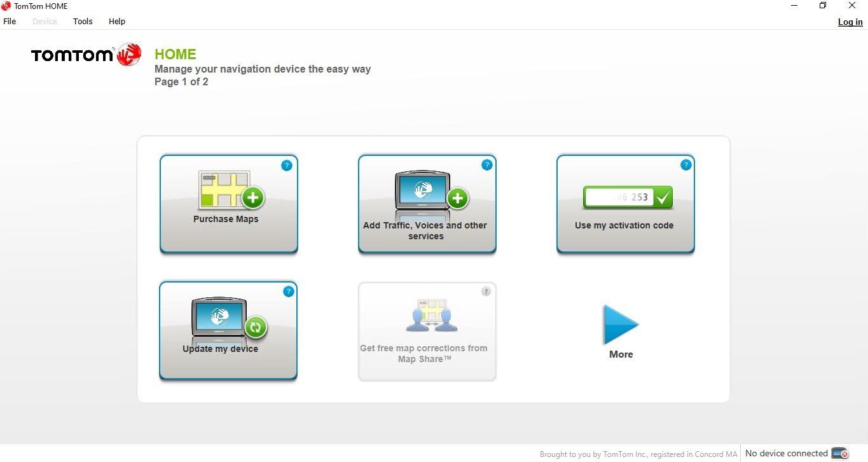
Task: Click the Map Share people icon
Action: point(432,315)
